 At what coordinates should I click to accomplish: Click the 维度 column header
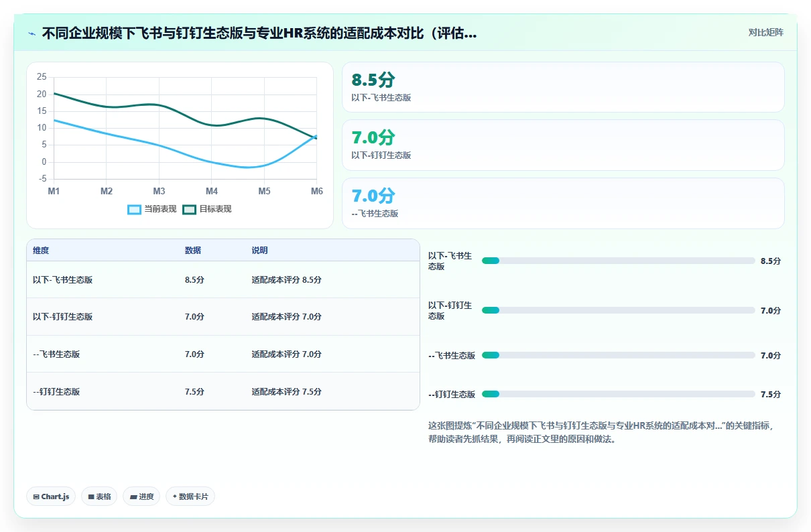click(x=41, y=251)
